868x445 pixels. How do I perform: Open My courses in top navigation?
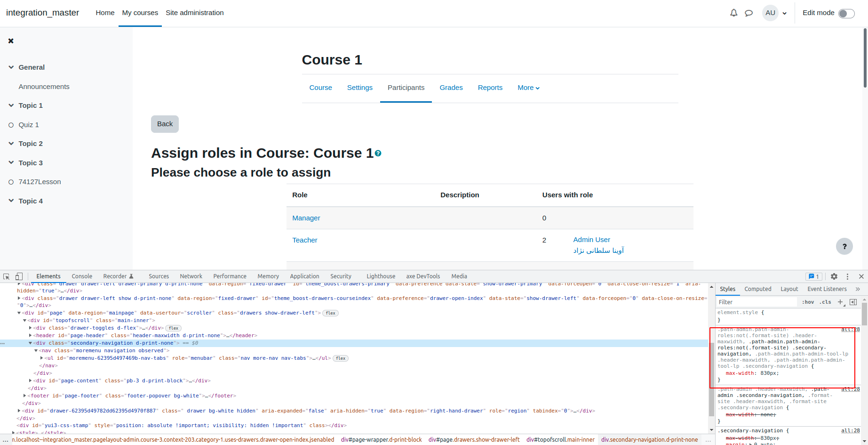[140, 13]
